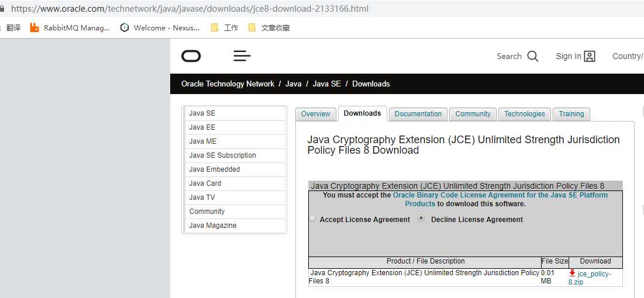Click the red download arrow icon
The image size is (644, 298).
tap(572, 273)
